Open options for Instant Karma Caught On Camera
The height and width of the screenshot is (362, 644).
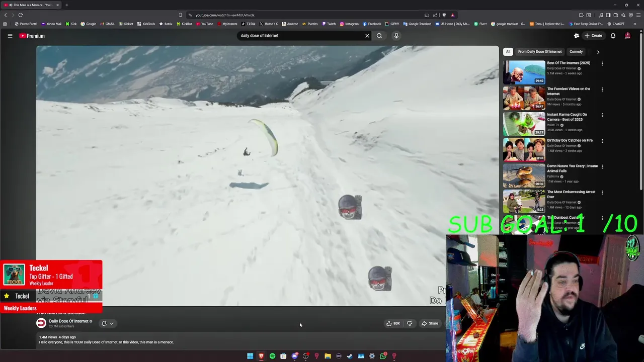(x=602, y=115)
